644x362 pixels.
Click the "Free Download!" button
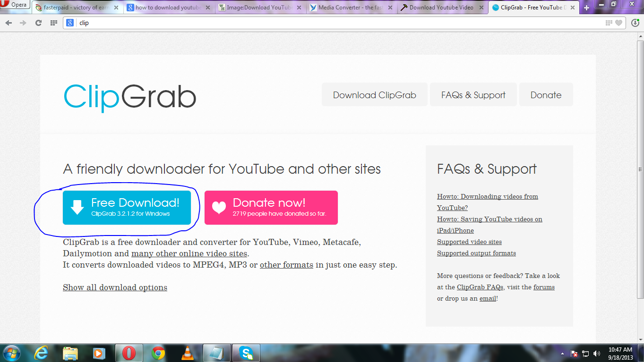click(127, 208)
